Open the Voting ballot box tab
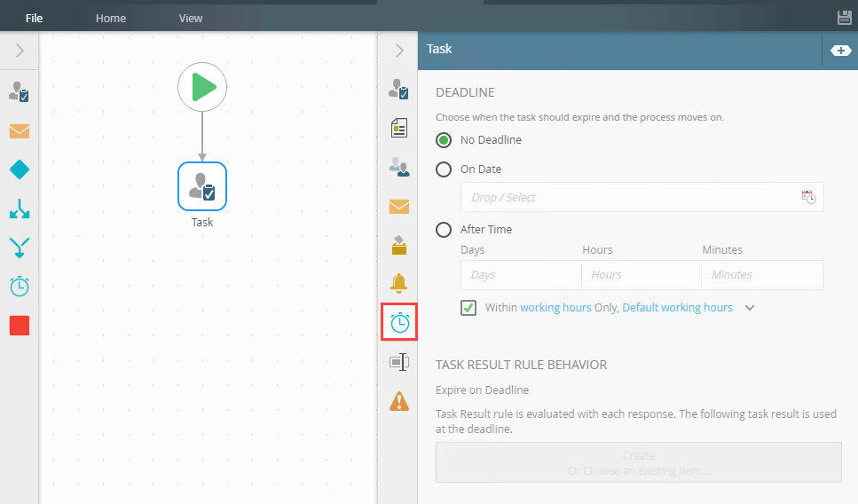The height and width of the screenshot is (504, 858). (x=399, y=245)
